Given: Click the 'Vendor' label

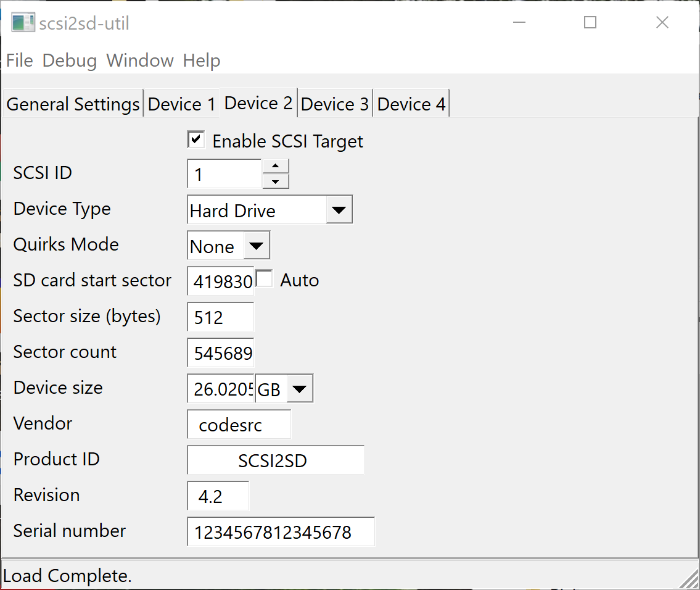Looking at the screenshot, I should click(43, 423).
